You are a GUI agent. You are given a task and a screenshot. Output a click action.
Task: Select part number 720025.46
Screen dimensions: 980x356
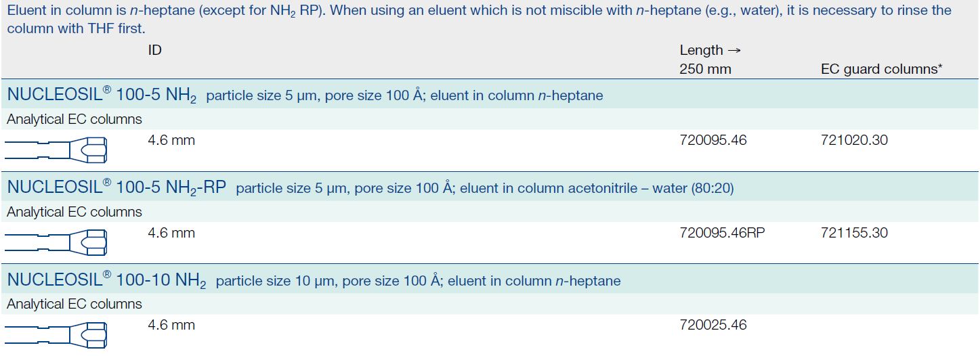point(713,325)
